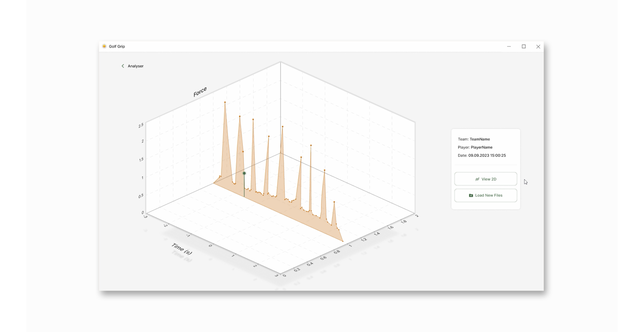Click the Golf Grip app icon
The image size is (644, 332).
104,46
